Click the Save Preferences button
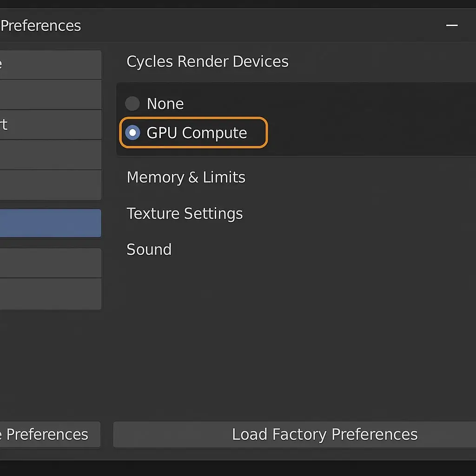This screenshot has height=476, width=476. click(x=50, y=435)
